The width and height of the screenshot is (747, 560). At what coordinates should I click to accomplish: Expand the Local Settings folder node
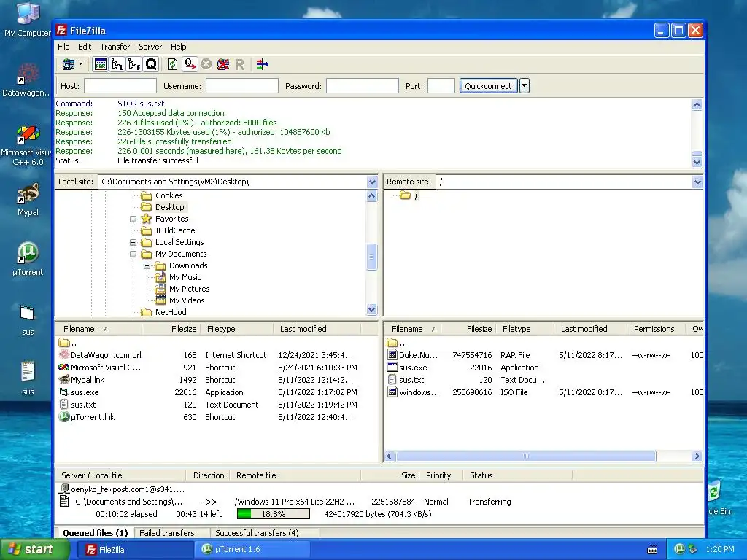tap(133, 242)
